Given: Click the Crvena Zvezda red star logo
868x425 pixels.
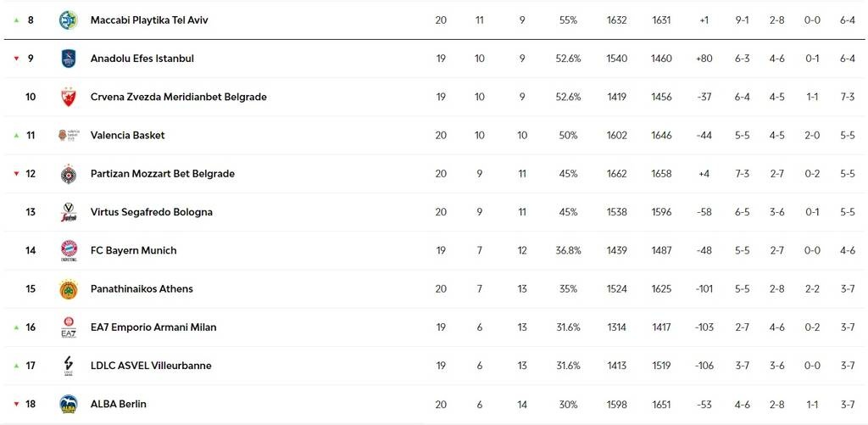Looking at the screenshot, I should (69, 97).
